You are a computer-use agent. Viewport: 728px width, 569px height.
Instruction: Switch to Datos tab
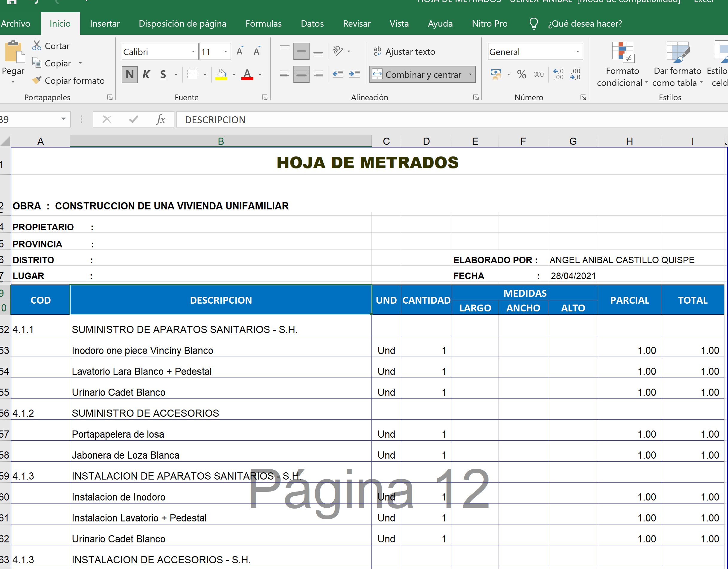pyautogui.click(x=312, y=24)
